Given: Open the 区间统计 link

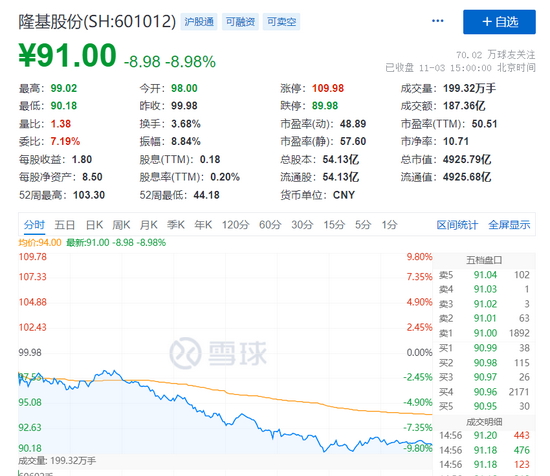Looking at the screenshot, I should pyautogui.click(x=457, y=225).
